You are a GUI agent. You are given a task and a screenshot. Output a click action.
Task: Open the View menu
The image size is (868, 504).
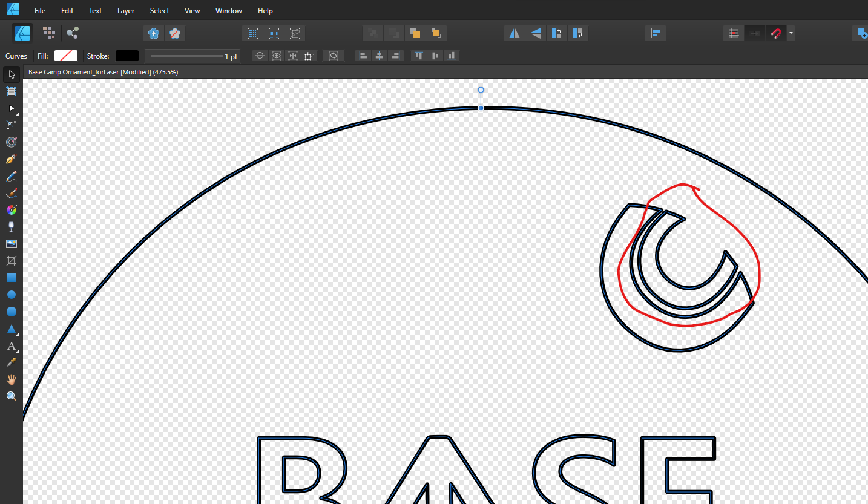tap(192, 11)
